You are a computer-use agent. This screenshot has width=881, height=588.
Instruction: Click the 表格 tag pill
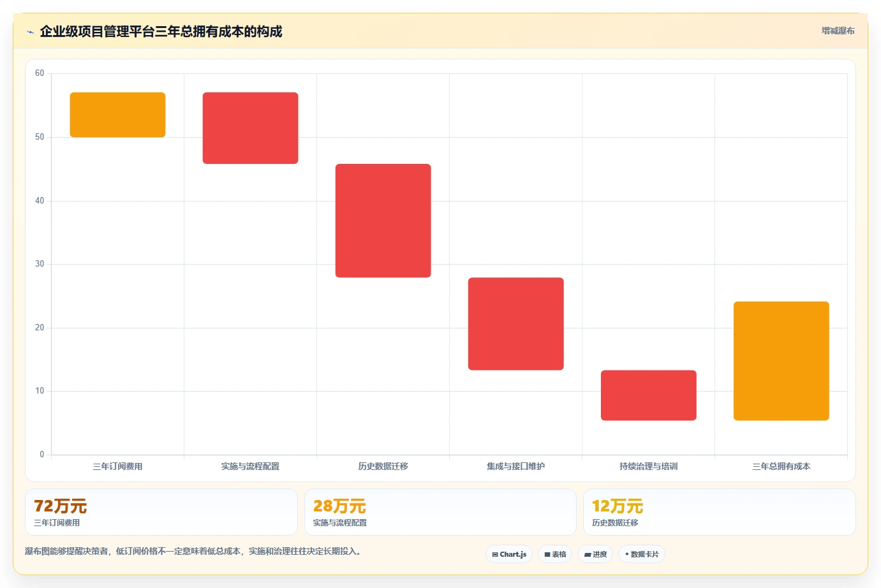click(x=555, y=554)
